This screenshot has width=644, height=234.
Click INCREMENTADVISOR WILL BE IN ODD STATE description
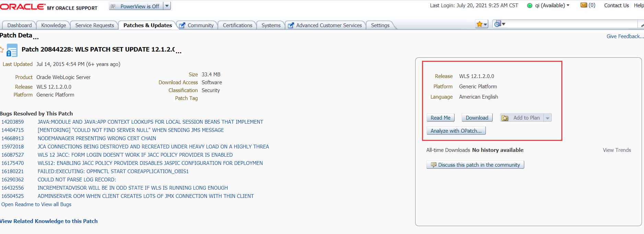pyautogui.click(x=133, y=188)
